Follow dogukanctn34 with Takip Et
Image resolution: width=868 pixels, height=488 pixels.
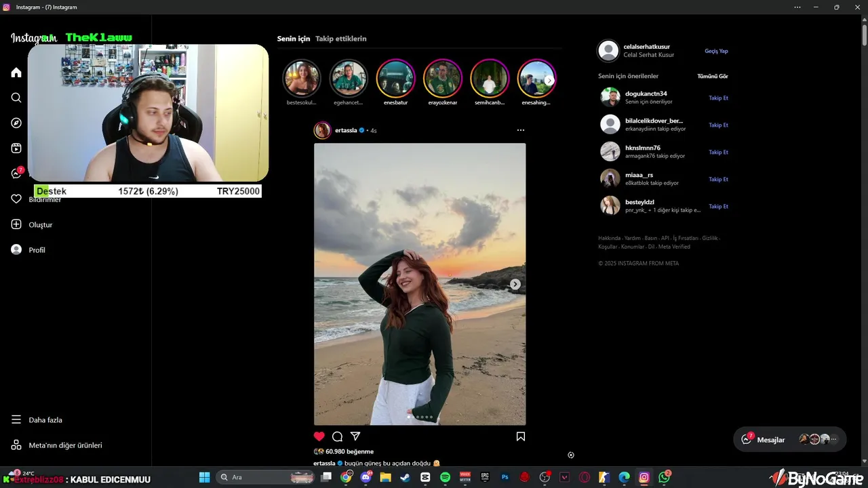coord(718,98)
